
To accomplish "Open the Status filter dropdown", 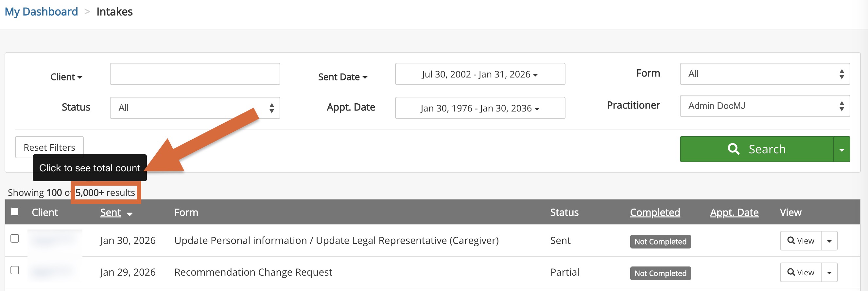I will coord(195,108).
